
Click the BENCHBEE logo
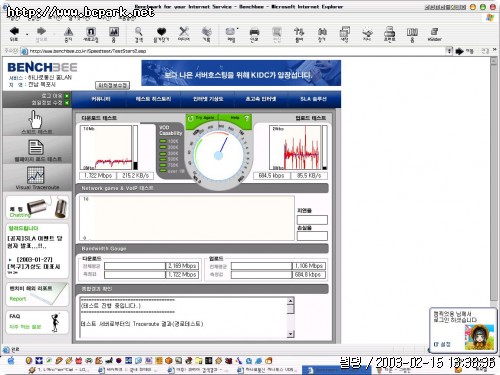42,67
